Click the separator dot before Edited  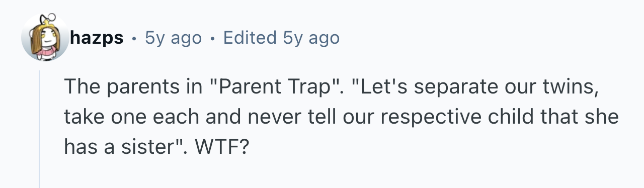212,38
